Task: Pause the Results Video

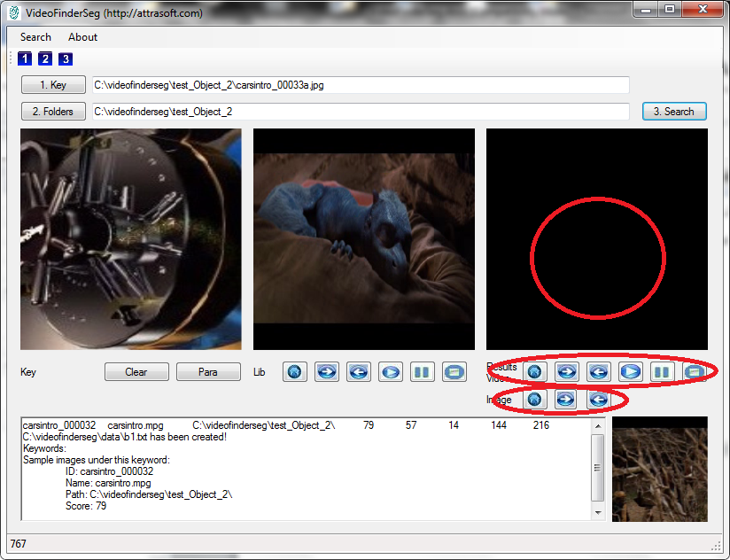Action: (662, 371)
